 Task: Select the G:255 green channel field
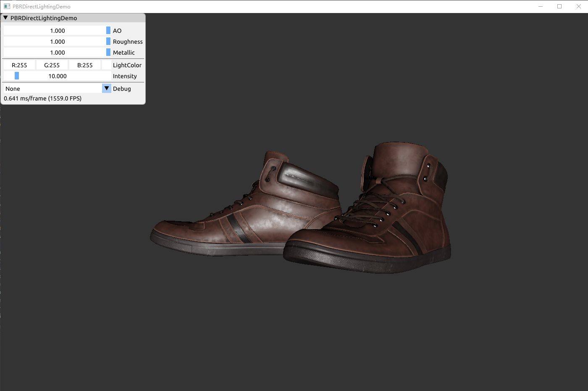click(52, 65)
